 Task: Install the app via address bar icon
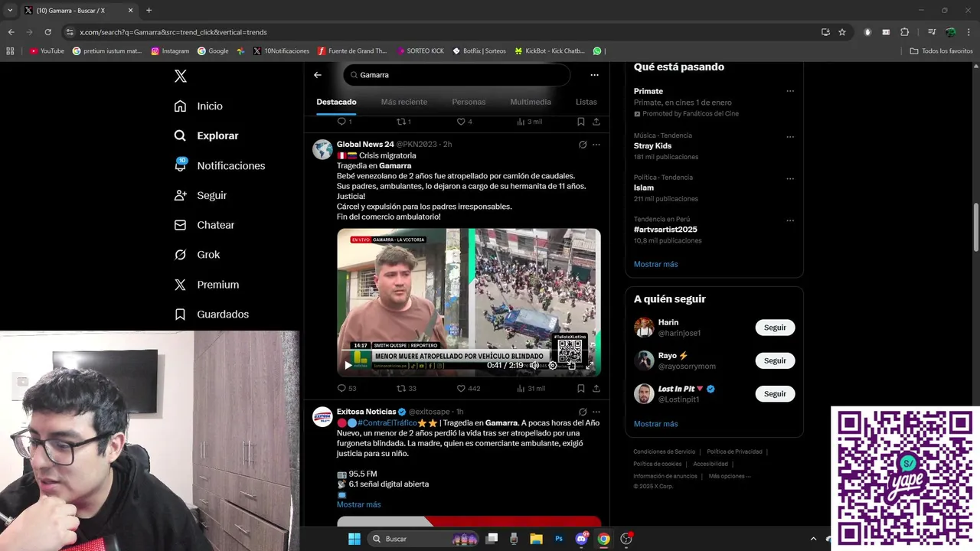coord(825,32)
